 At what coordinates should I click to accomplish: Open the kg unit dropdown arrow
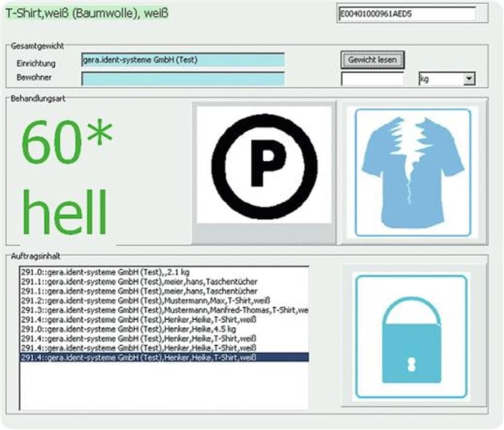coord(468,79)
